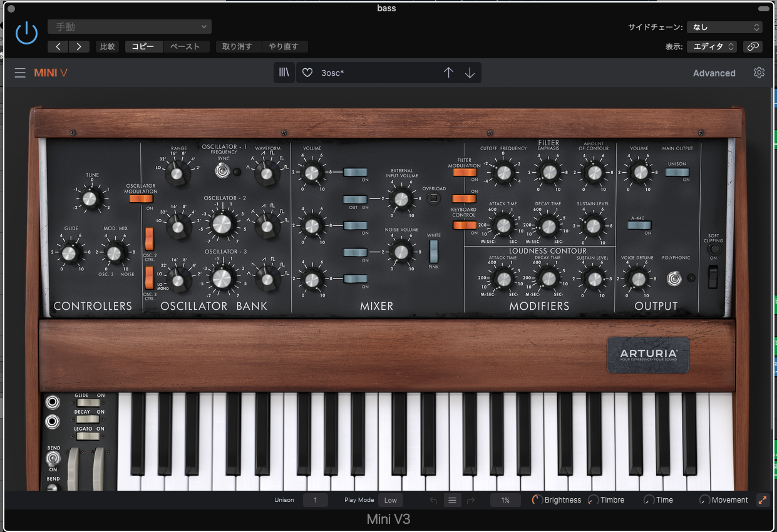Open the Advanced panel

click(714, 73)
